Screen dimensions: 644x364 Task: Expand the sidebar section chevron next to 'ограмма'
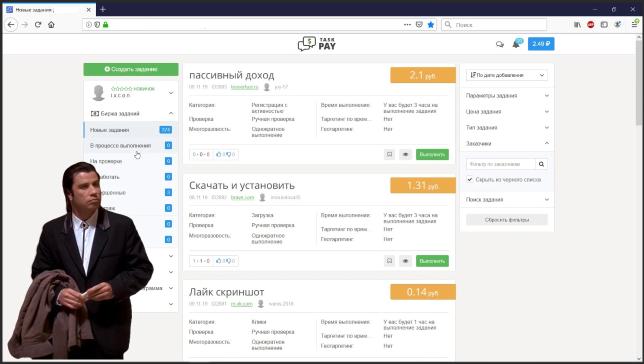(171, 288)
